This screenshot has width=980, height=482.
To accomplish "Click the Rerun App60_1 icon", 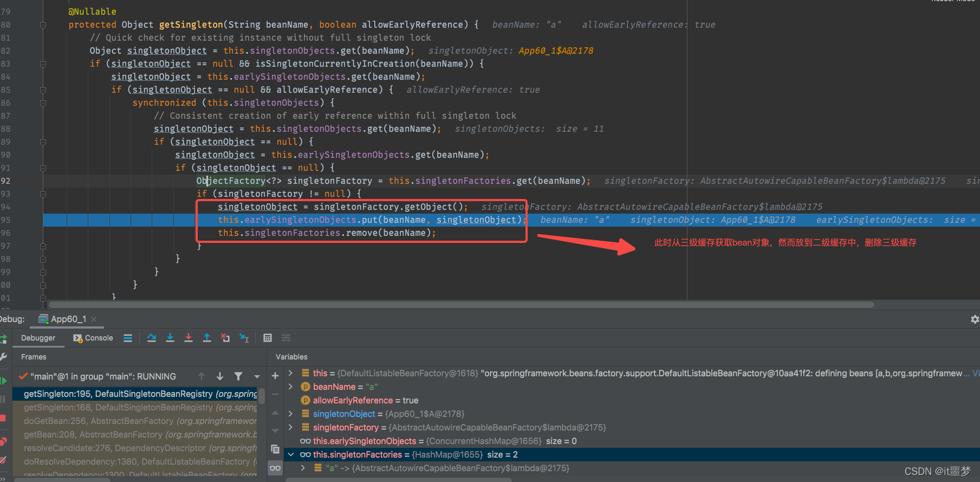I will (3, 339).
